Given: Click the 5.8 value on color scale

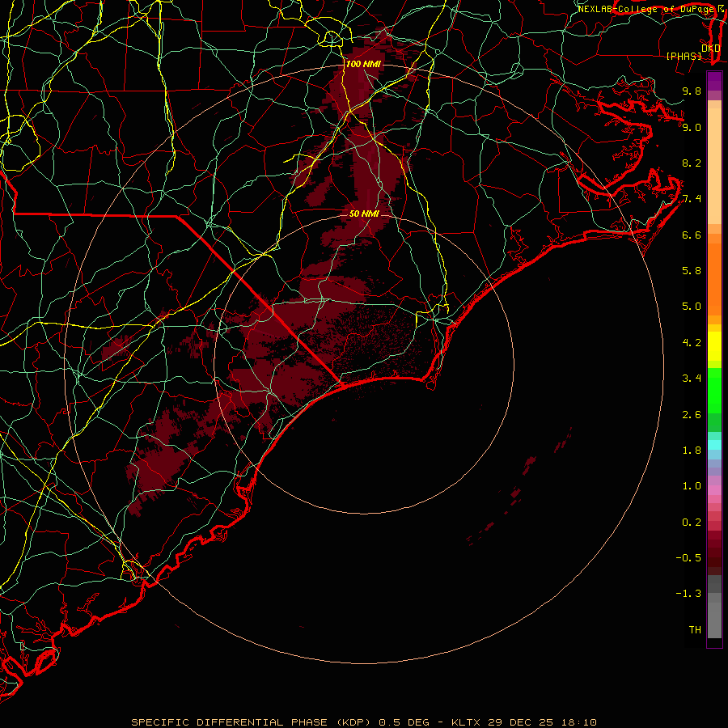Looking at the screenshot, I should tap(692, 271).
